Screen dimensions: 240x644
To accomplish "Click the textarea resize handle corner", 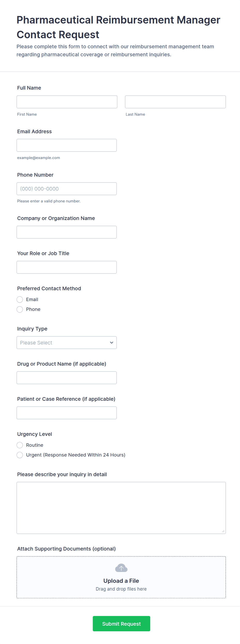I will point(223,531).
